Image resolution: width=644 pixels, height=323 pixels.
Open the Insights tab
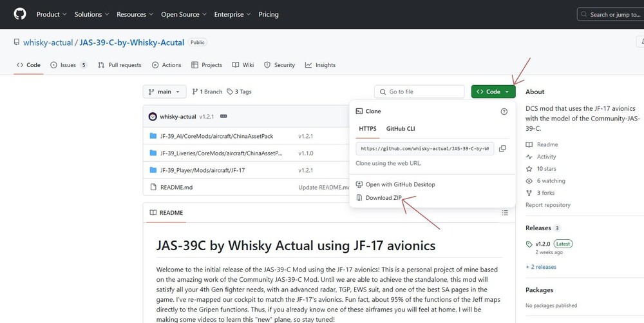click(320, 65)
